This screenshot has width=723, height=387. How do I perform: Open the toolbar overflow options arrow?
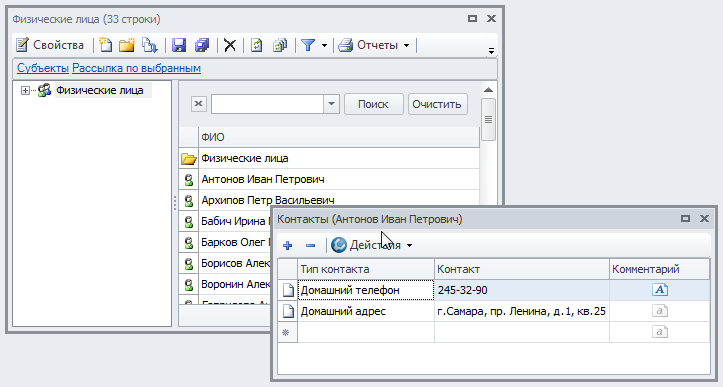coord(491,50)
